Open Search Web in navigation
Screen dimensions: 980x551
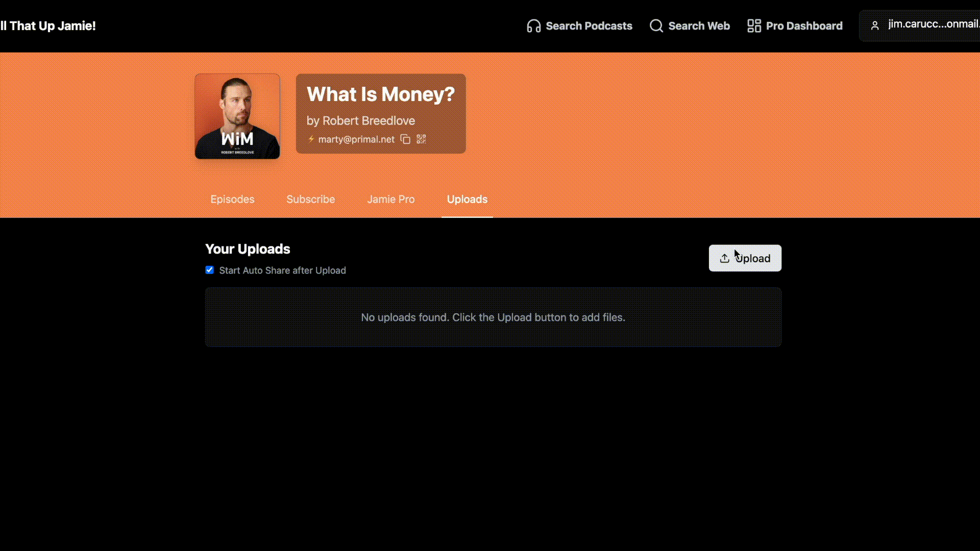[690, 26]
